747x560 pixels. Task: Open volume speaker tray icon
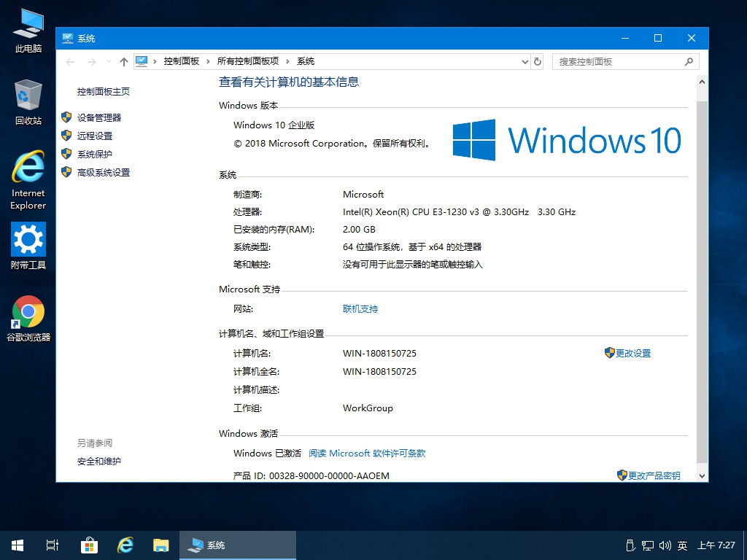pyautogui.click(x=665, y=545)
